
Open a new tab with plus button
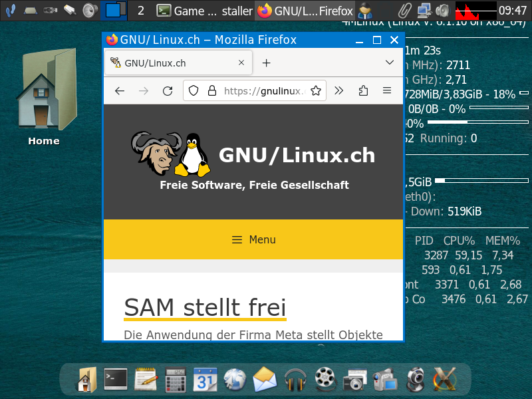(x=267, y=63)
